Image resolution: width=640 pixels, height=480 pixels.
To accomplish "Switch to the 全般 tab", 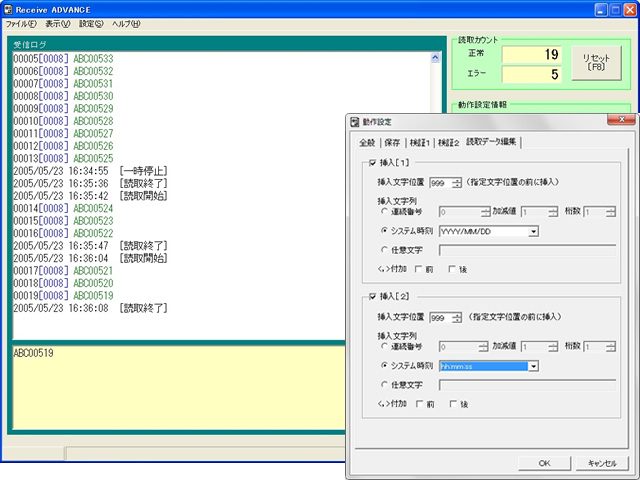I will [367, 143].
